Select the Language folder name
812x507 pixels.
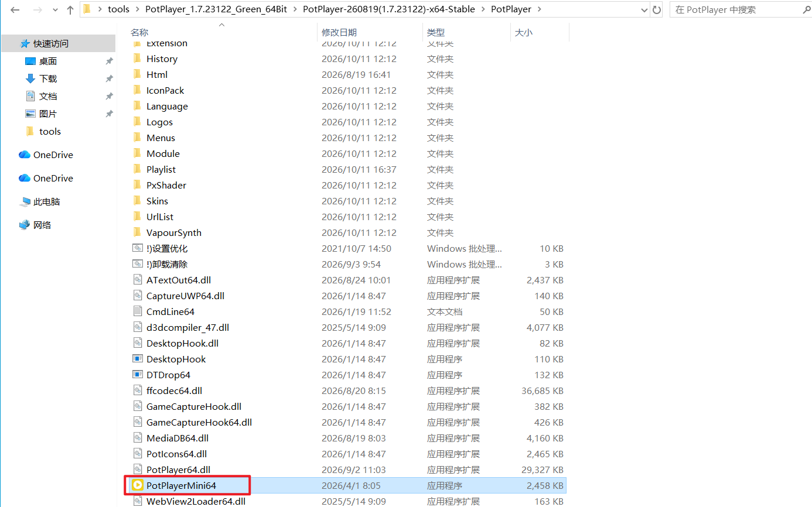click(x=167, y=106)
